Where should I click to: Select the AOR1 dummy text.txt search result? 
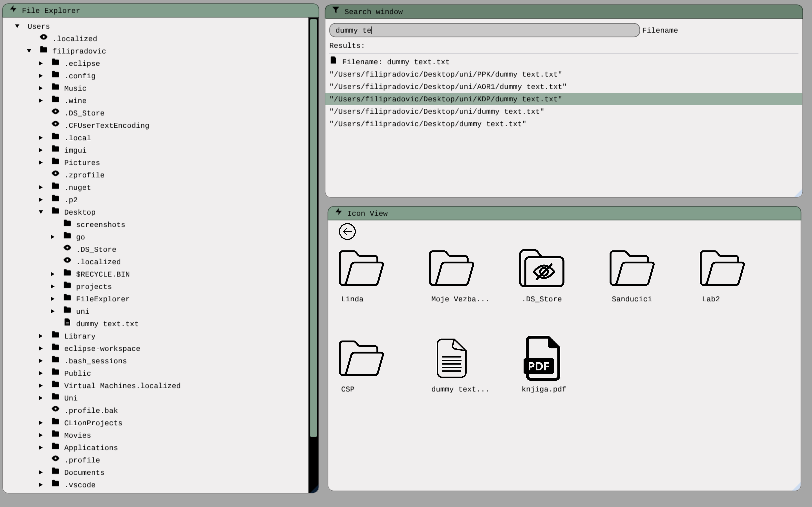(448, 87)
